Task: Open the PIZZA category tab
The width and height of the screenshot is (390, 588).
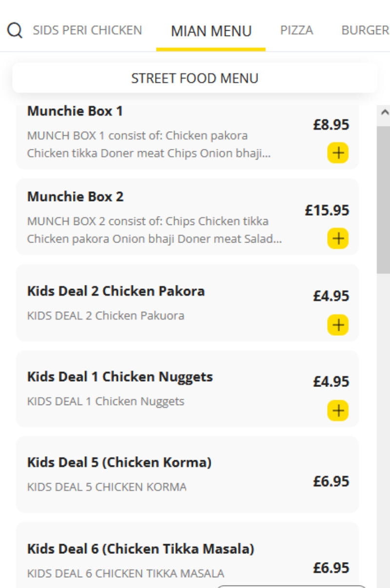Action: (296, 30)
